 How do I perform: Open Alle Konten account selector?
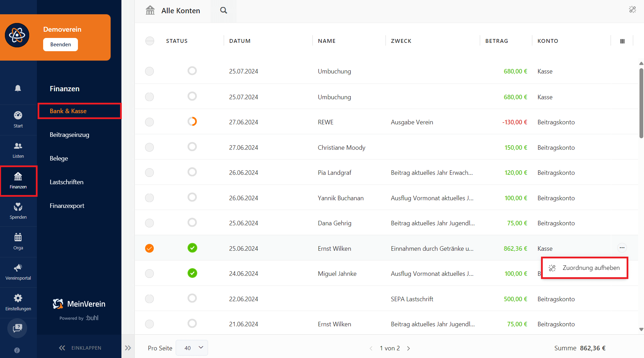(181, 11)
